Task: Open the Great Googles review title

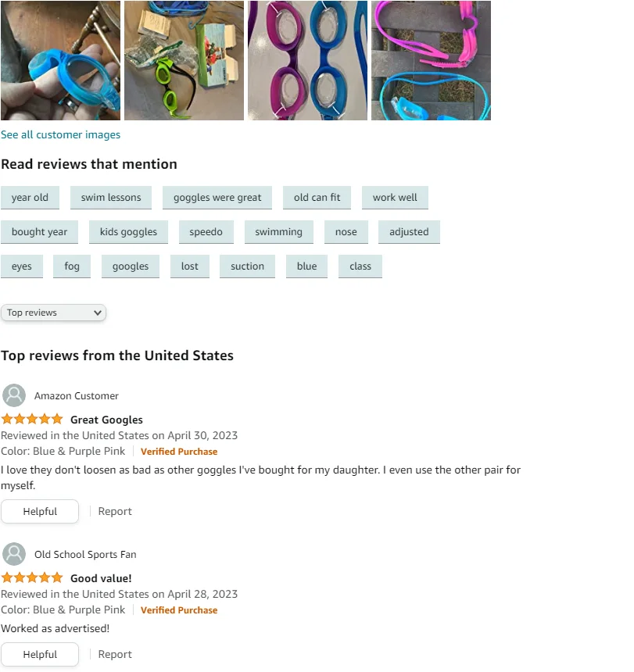Action: 107,420
